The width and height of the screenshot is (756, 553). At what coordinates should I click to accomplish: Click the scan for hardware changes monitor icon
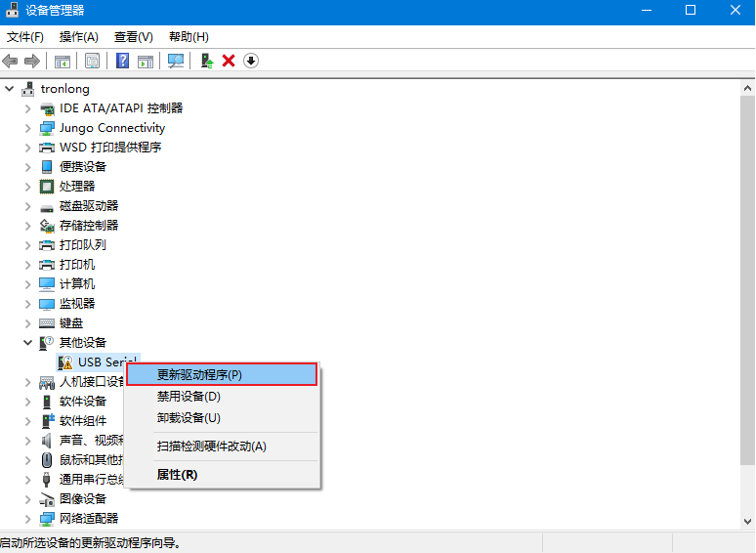pyautogui.click(x=176, y=61)
